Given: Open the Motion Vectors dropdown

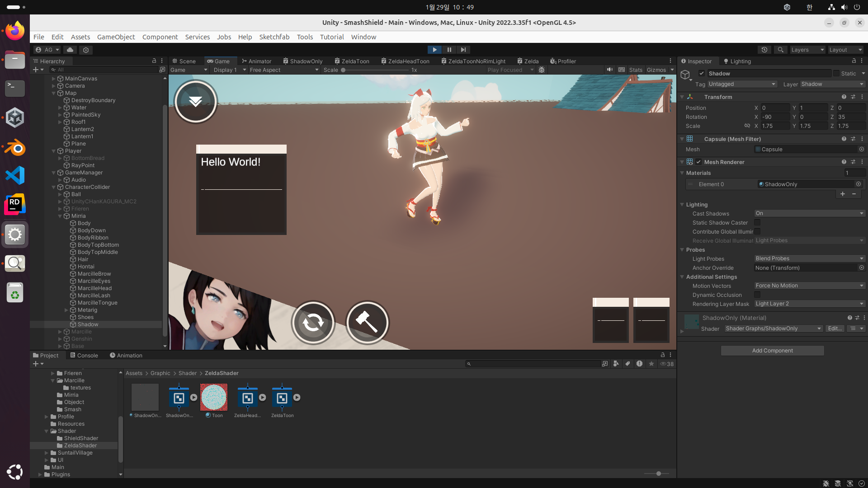Looking at the screenshot, I should [x=809, y=286].
